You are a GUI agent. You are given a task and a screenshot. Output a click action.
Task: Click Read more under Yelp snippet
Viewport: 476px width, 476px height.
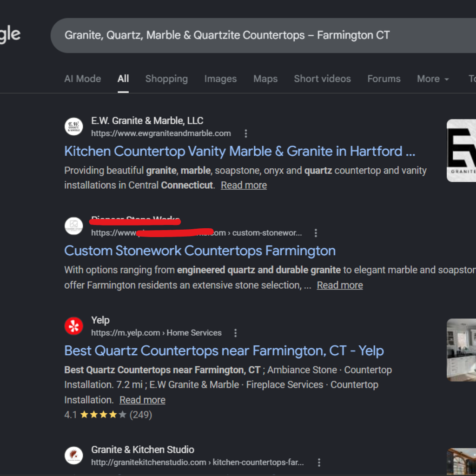coord(142,400)
